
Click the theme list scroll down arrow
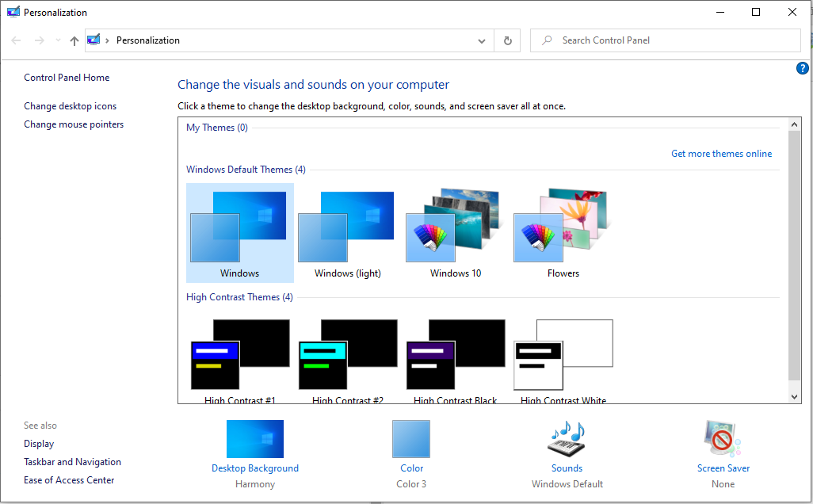(x=794, y=397)
